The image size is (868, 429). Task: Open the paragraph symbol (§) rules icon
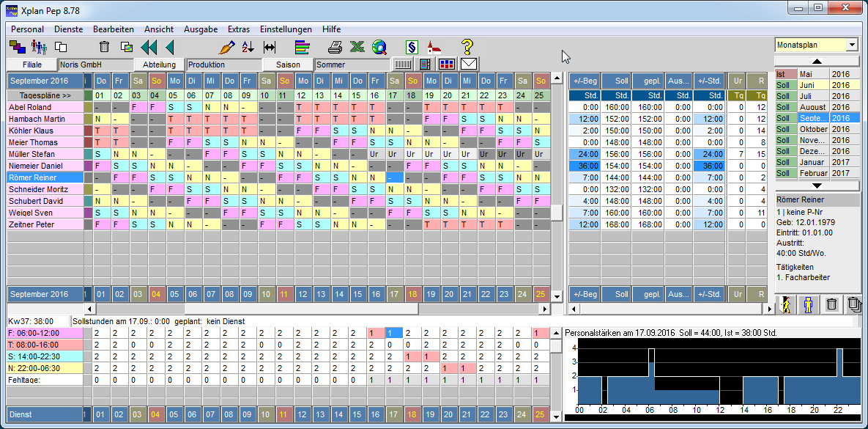tap(412, 47)
